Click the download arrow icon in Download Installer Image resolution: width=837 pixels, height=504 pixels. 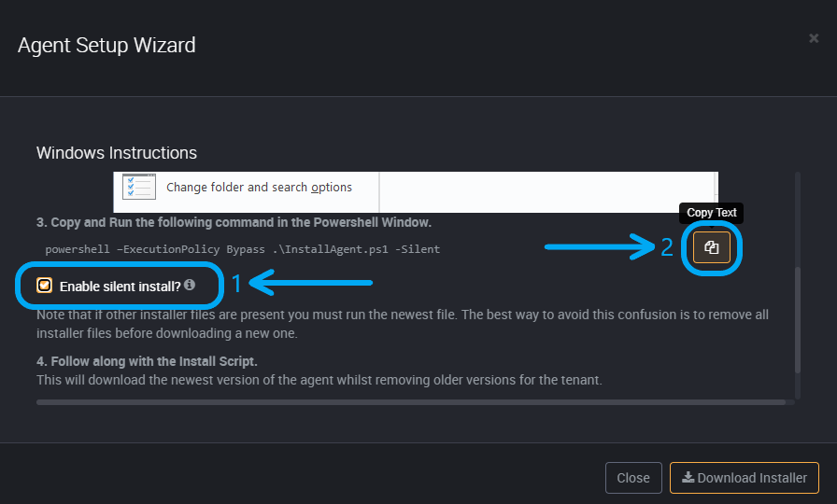(x=688, y=477)
